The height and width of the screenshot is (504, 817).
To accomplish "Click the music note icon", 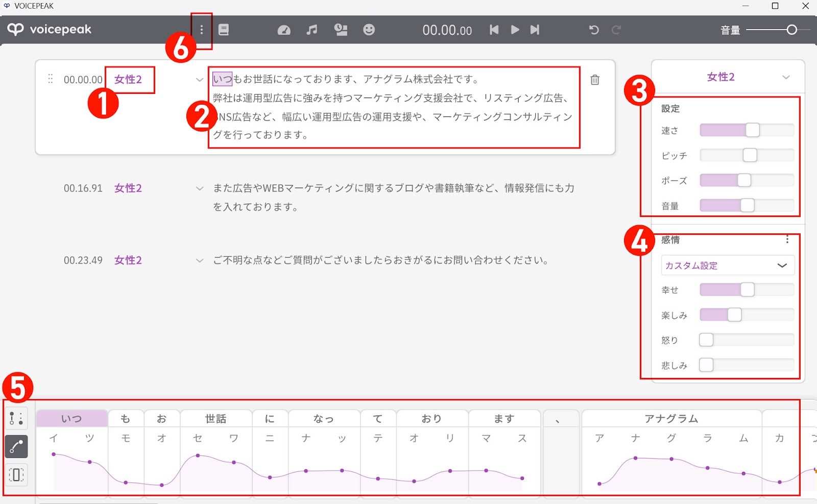I will (x=311, y=30).
